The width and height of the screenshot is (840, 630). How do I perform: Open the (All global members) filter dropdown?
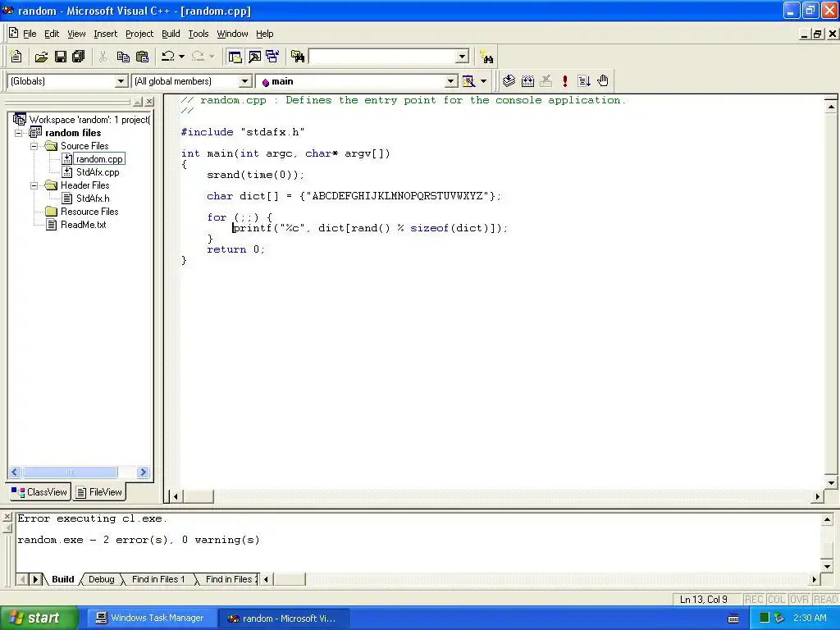[244, 81]
